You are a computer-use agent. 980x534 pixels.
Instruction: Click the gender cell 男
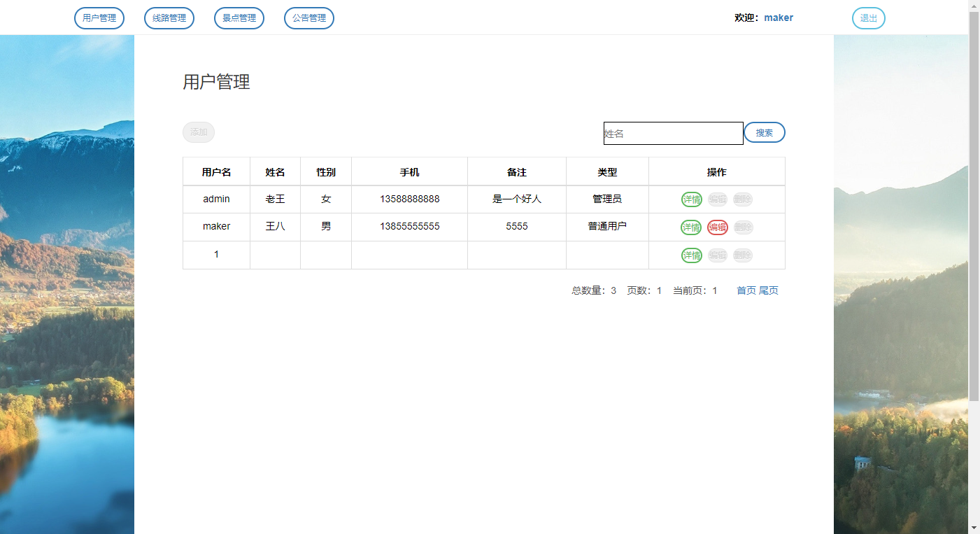click(326, 226)
